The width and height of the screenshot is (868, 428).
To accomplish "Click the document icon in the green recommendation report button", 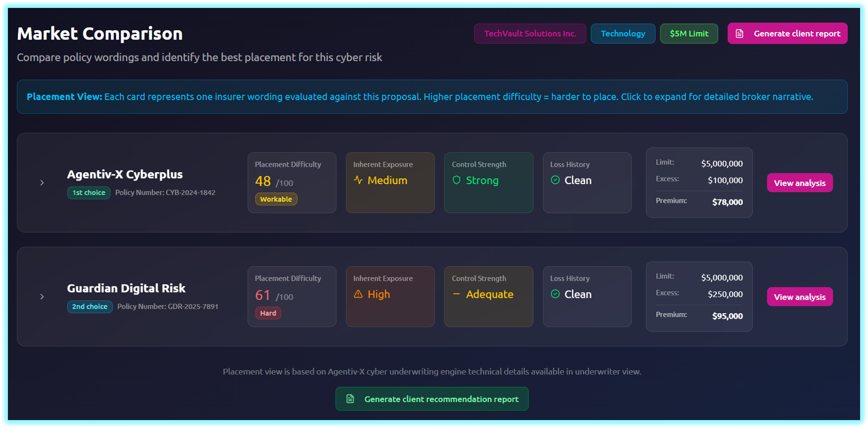I will click(350, 399).
